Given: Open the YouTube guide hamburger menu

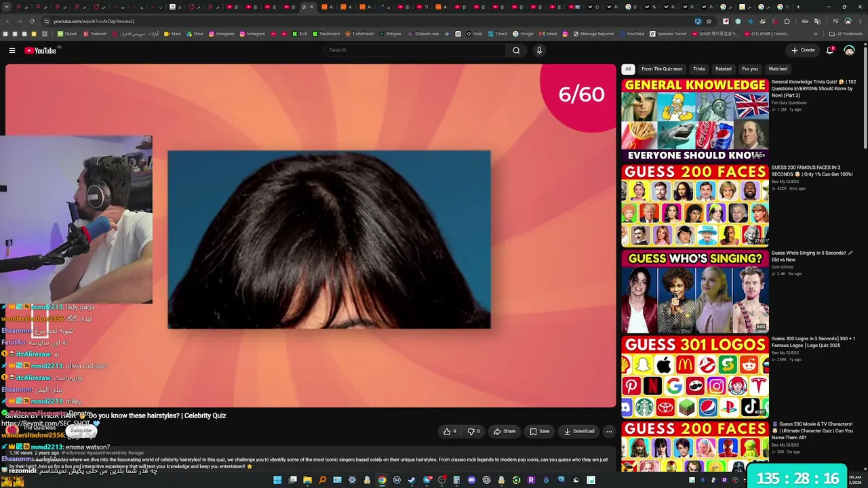Looking at the screenshot, I should [12, 50].
